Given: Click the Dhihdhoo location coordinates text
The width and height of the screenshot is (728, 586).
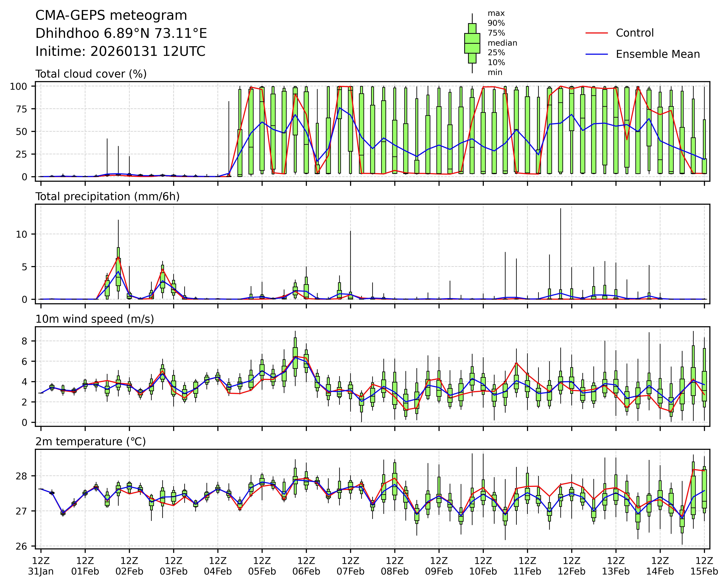Looking at the screenshot, I should 121,33.
